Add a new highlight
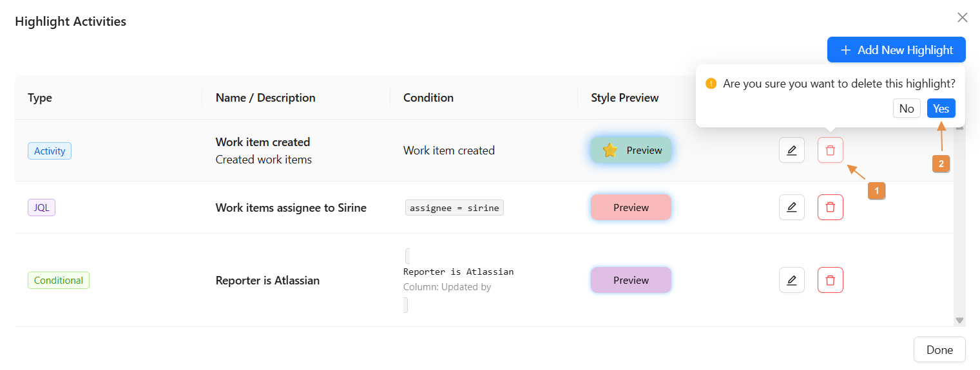The height and width of the screenshot is (370, 980). 896,50
